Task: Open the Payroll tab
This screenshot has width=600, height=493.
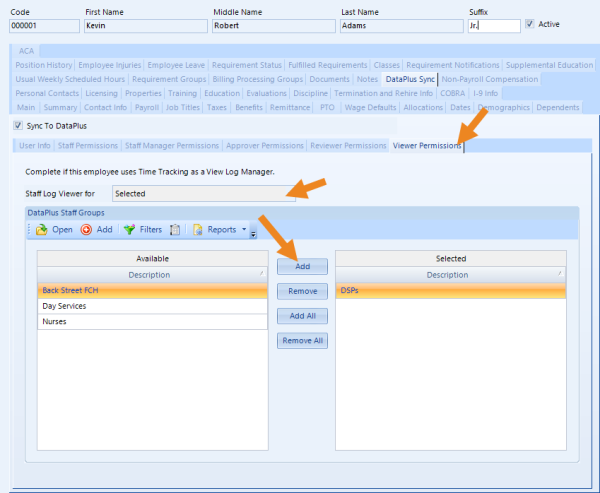Action: tap(146, 107)
